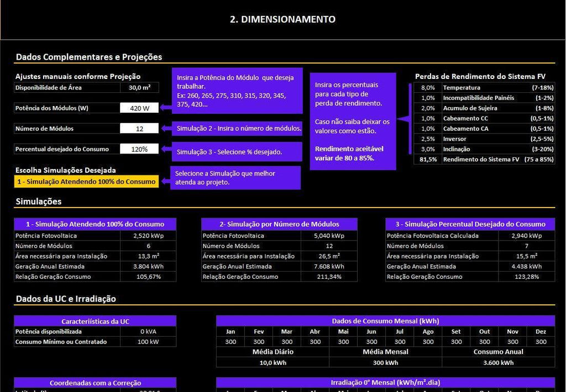The width and height of the screenshot is (566, 392).
Task: Open the yellow Escolha Simulações Desejada dropdown
Action: (x=86, y=182)
